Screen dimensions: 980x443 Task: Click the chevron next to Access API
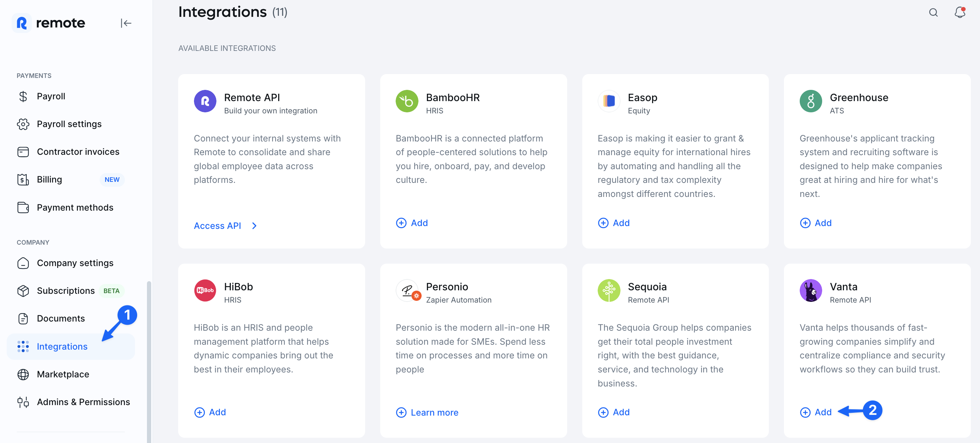point(254,226)
